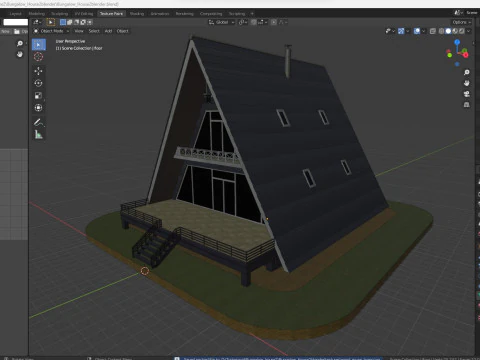Image resolution: width=480 pixels, height=360 pixels.
Task: Switch to Material Preview shading
Action: (x=455, y=31)
